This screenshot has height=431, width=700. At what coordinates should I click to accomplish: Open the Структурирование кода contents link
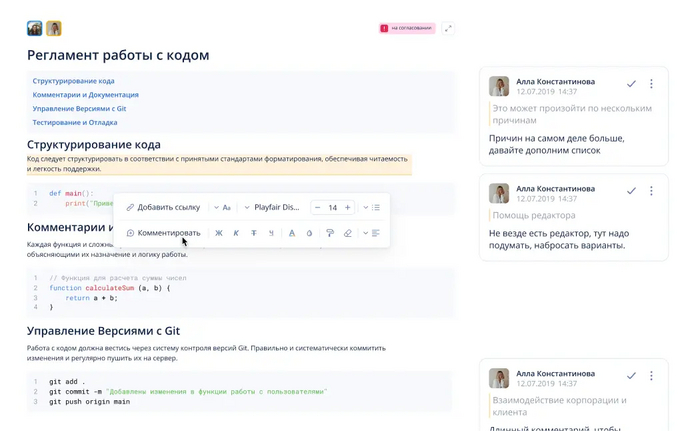[x=73, y=81]
